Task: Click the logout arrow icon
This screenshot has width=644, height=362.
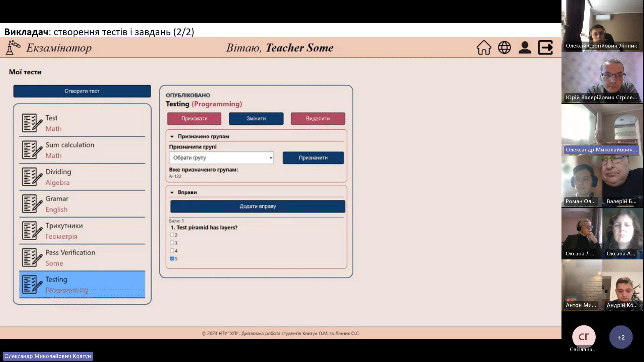Action: click(x=545, y=48)
